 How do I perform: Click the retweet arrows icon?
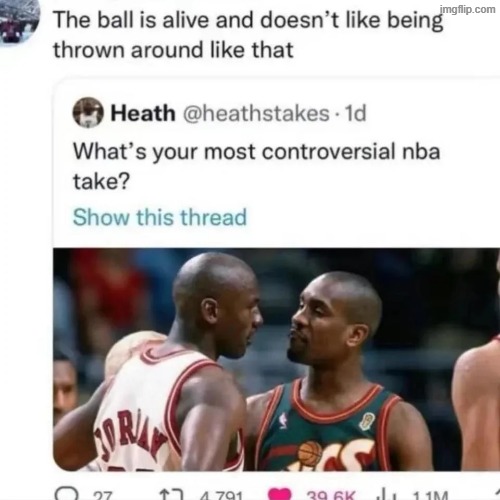[171, 495]
